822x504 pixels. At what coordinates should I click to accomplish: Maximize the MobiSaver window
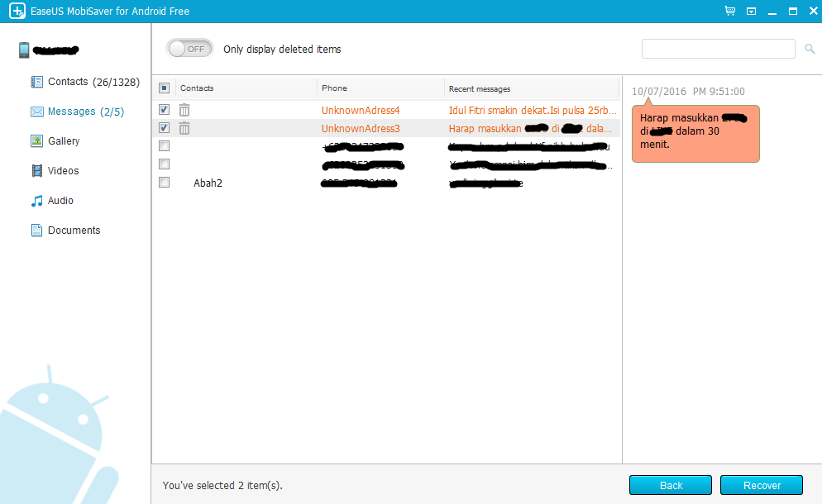point(793,11)
